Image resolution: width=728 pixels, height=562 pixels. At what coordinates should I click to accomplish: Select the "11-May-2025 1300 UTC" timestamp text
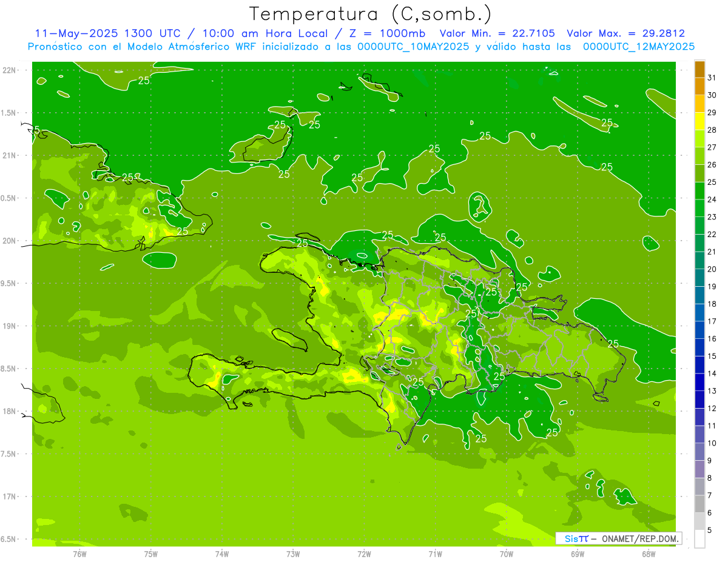click(107, 33)
